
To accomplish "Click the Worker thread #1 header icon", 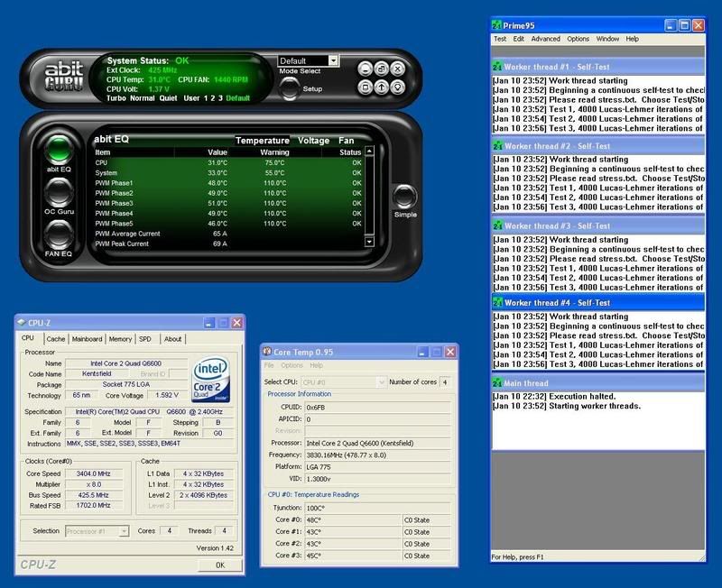I will pos(497,67).
